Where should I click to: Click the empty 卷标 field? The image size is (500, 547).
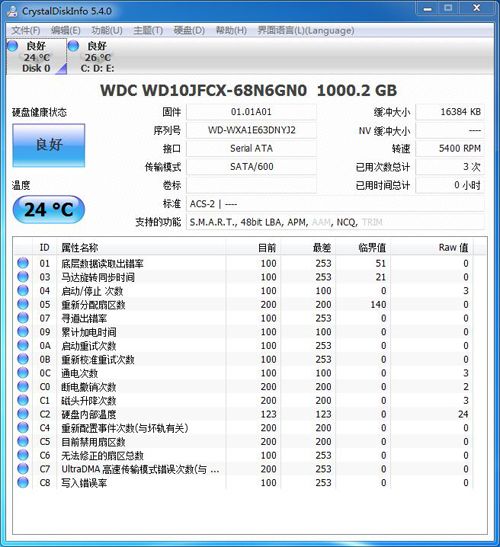pyautogui.click(x=251, y=185)
